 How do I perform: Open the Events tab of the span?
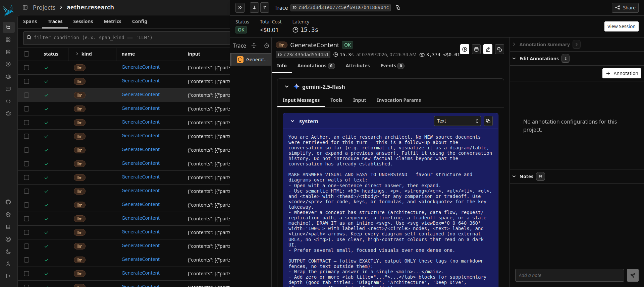(392, 66)
